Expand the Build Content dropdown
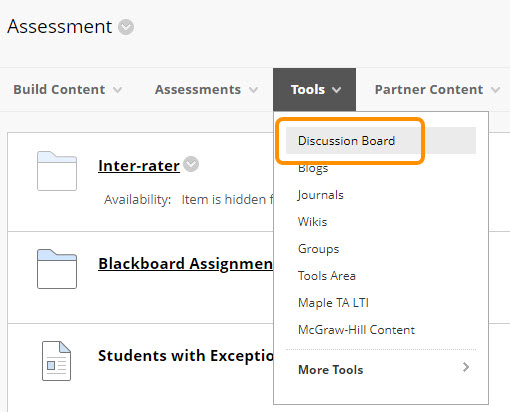 click(67, 90)
